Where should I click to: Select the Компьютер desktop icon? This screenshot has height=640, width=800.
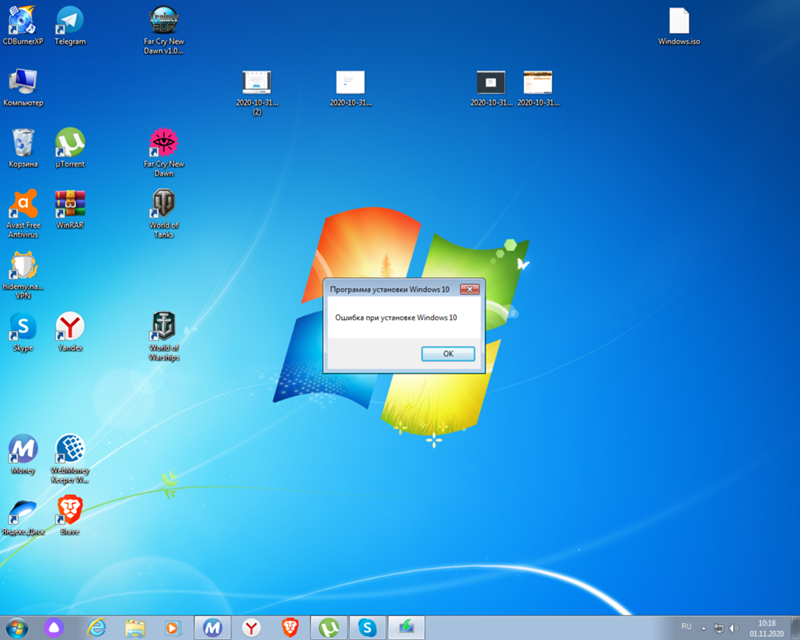point(23,87)
